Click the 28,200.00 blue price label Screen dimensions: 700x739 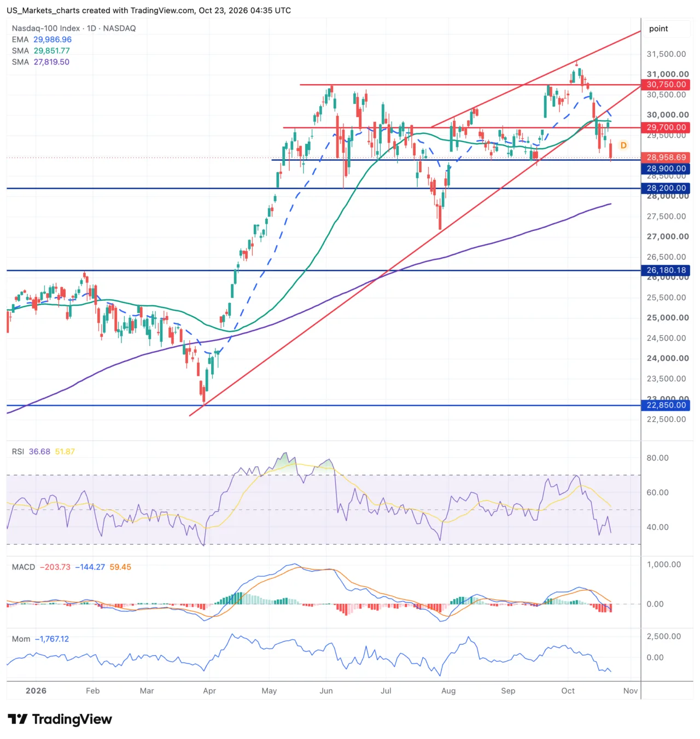tap(666, 188)
